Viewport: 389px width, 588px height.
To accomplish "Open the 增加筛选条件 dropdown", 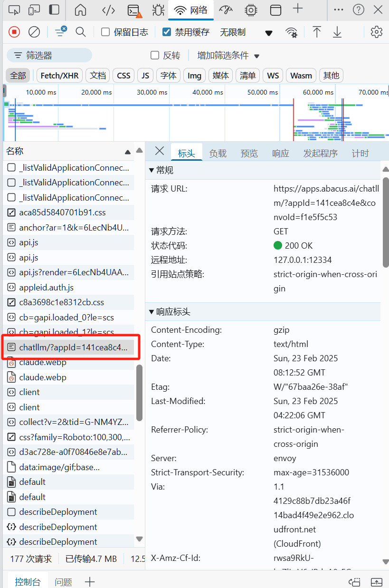I will [228, 55].
